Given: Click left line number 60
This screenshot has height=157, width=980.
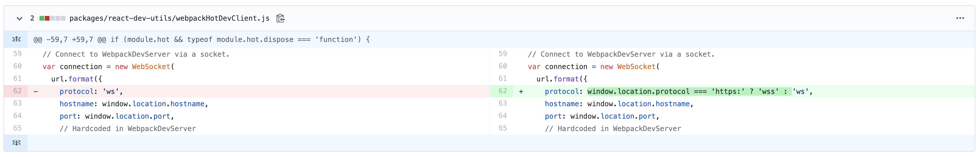Looking at the screenshot, I should [x=17, y=66].
